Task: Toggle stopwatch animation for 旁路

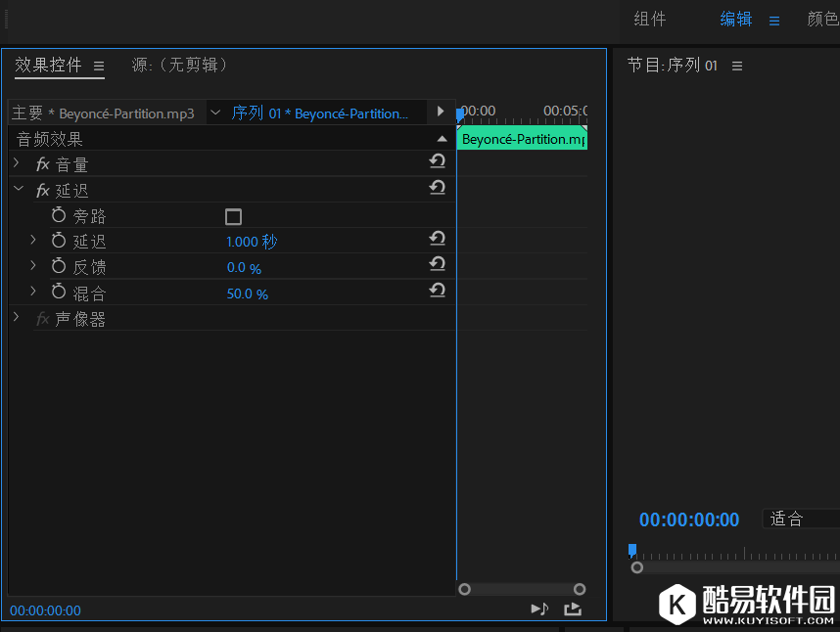Action: [59, 215]
